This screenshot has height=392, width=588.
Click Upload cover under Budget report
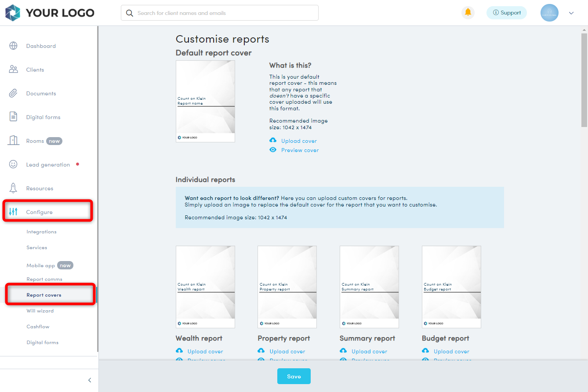click(x=451, y=352)
